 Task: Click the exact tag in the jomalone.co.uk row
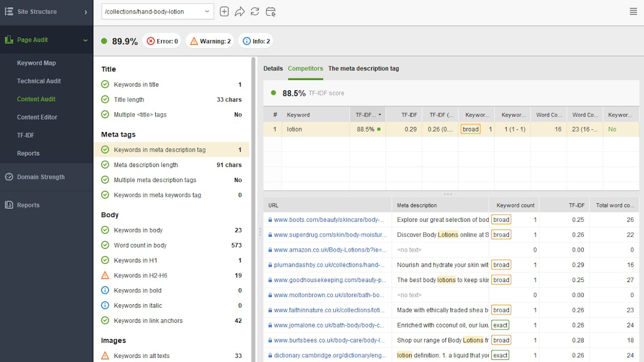[x=500, y=325]
